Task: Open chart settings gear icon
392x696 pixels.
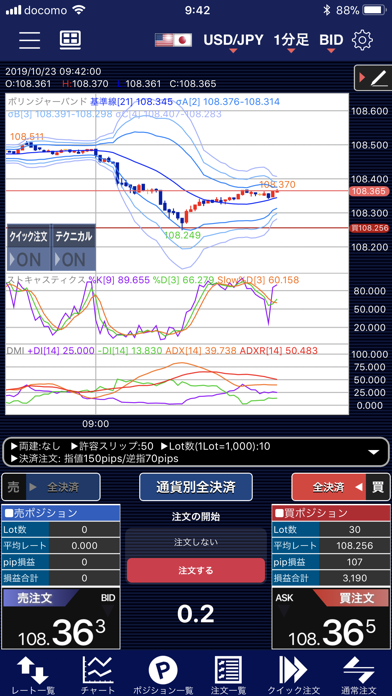Action: click(362, 40)
